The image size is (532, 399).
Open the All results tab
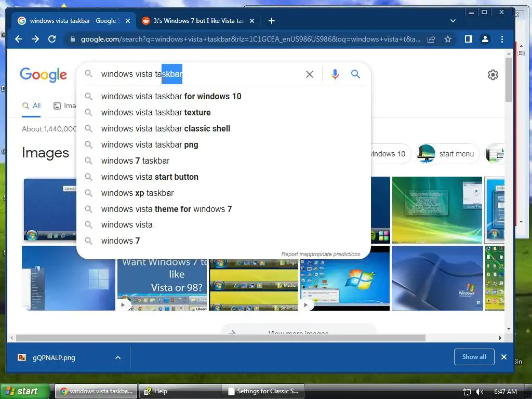click(x=31, y=106)
